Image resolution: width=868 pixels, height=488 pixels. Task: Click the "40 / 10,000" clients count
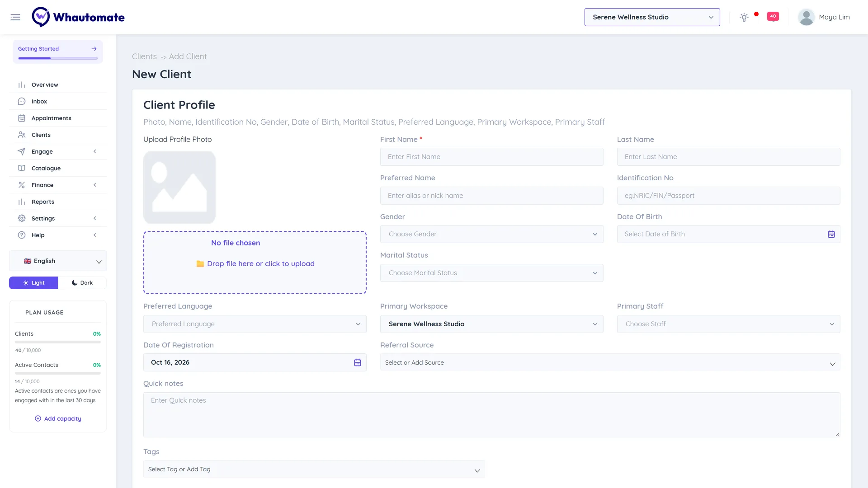point(28,351)
